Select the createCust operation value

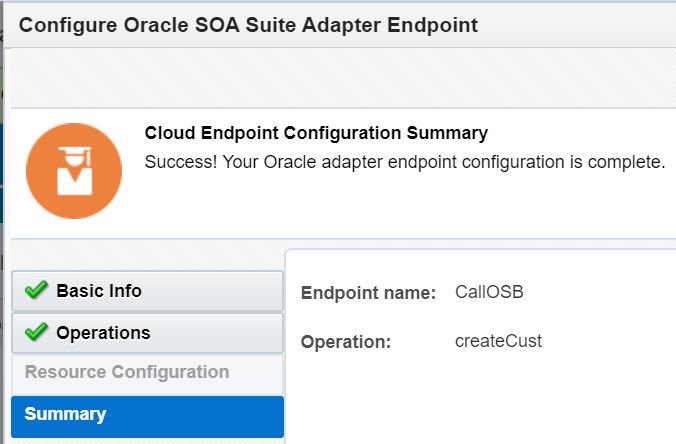498,341
